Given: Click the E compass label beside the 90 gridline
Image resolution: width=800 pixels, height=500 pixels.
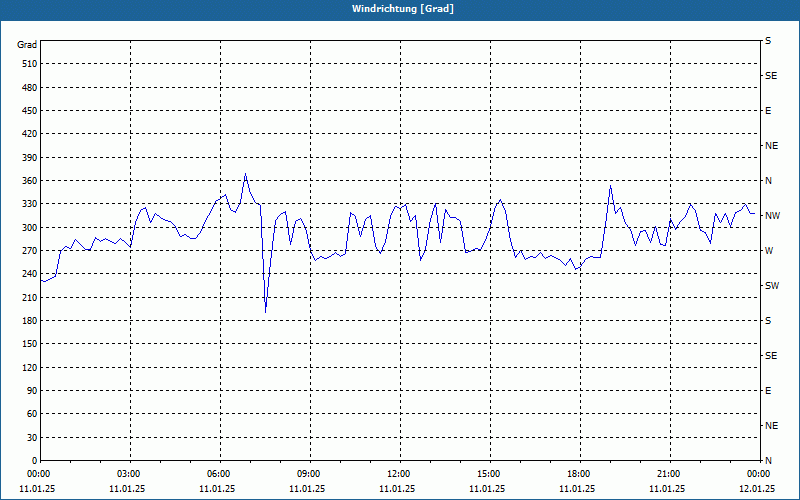Looking at the screenshot, I should click(x=768, y=391).
